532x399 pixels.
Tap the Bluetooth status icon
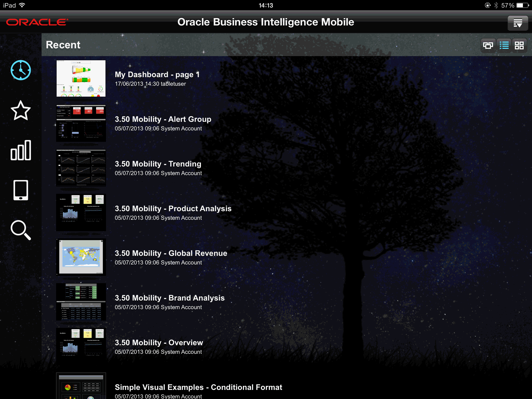click(x=496, y=5)
